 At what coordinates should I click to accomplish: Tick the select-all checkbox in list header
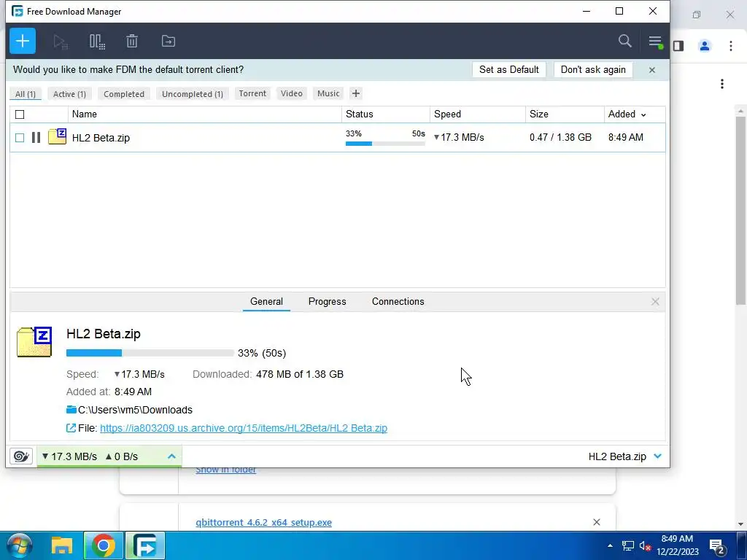[20, 114]
